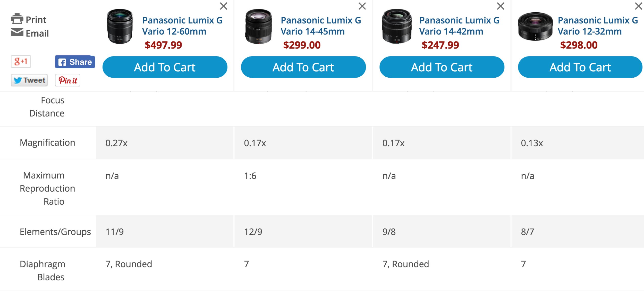Remove Vario 12-60mm lens from comparison
644x300 pixels.
click(224, 6)
